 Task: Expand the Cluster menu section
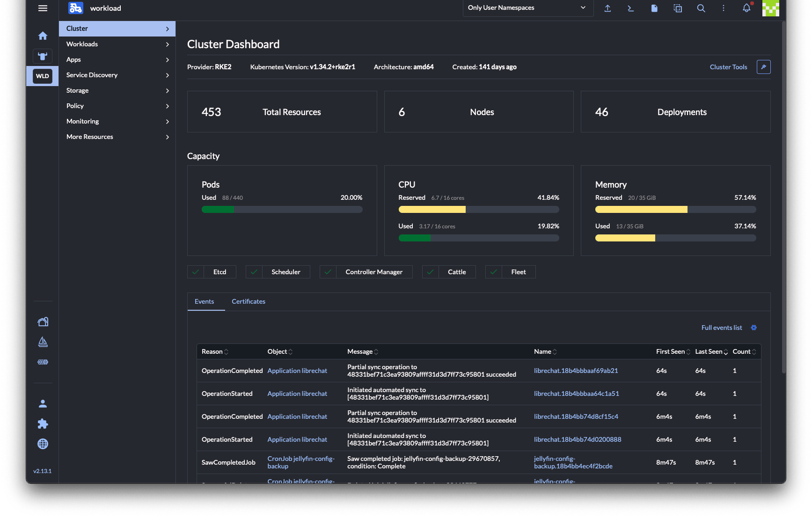pyautogui.click(x=117, y=29)
